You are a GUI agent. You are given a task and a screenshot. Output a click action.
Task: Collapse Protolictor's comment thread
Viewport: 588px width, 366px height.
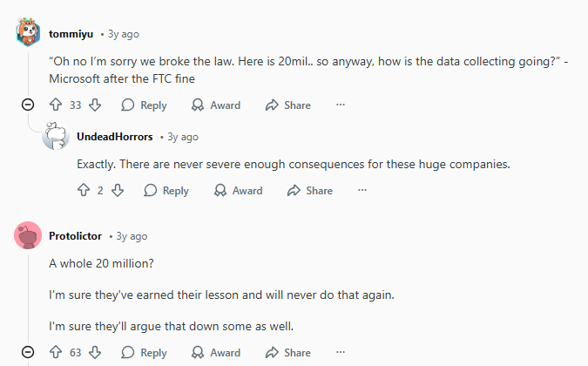pos(28,352)
